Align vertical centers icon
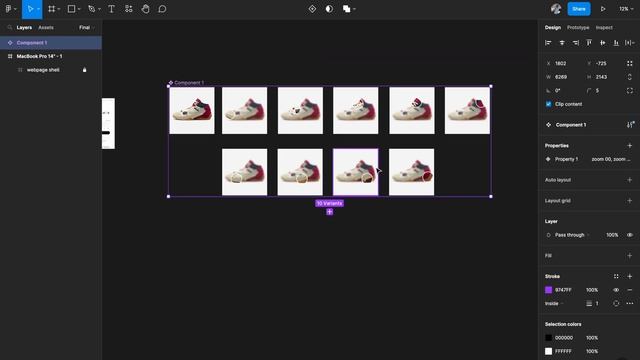Image resolution: width=640 pixels, height=360 pixels. 602,43
